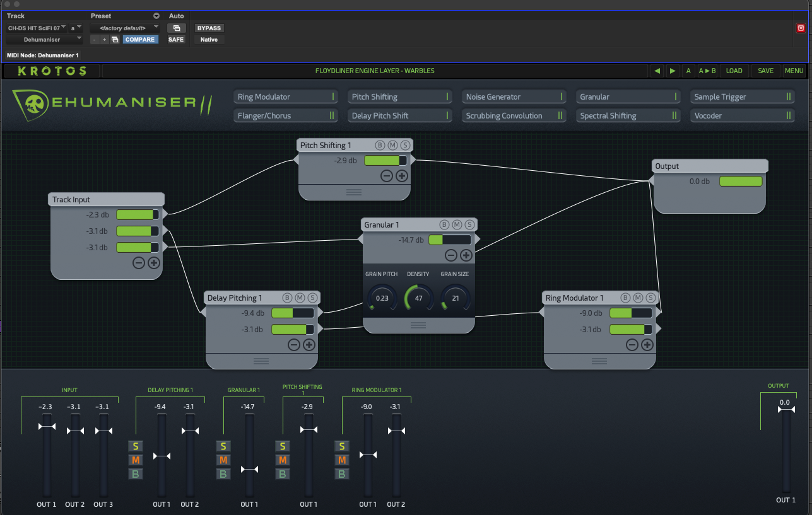Mute Granular 1 in the mixer

[223, 460]
